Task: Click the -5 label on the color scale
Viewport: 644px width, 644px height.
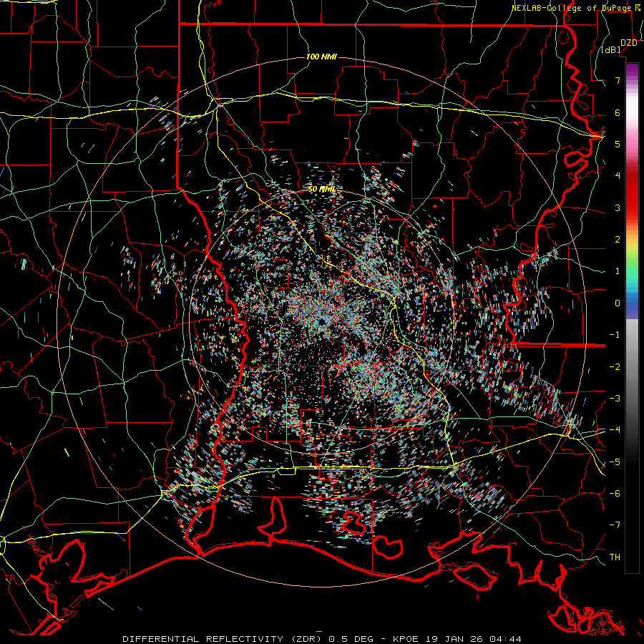Action: tap(615, 462)
